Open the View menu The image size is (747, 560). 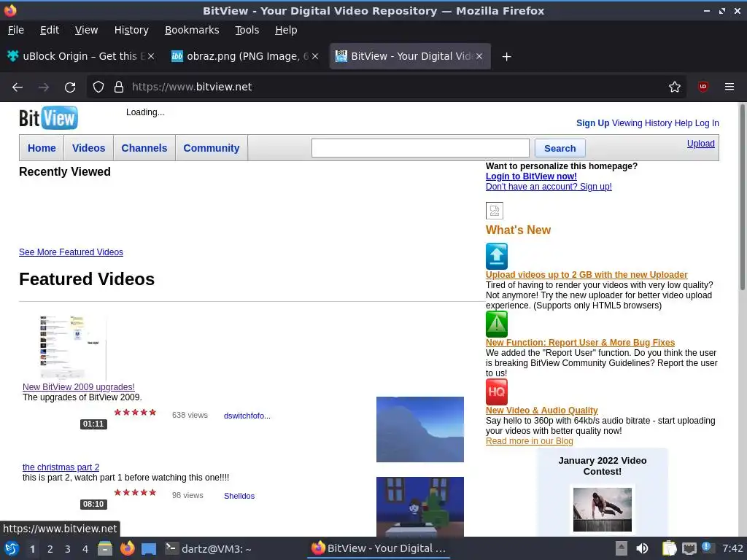(86, 30)
